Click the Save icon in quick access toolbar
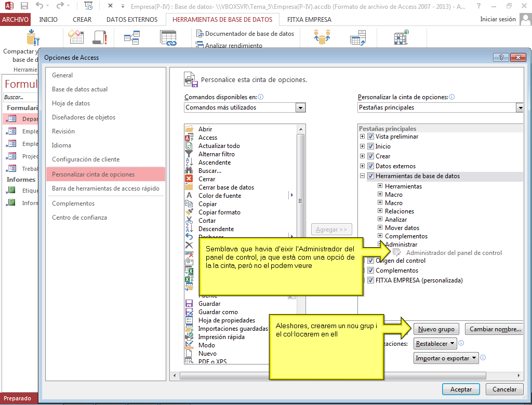Image resolution: width=532 pixels, height=405 pixels. [x=24, y=6]
